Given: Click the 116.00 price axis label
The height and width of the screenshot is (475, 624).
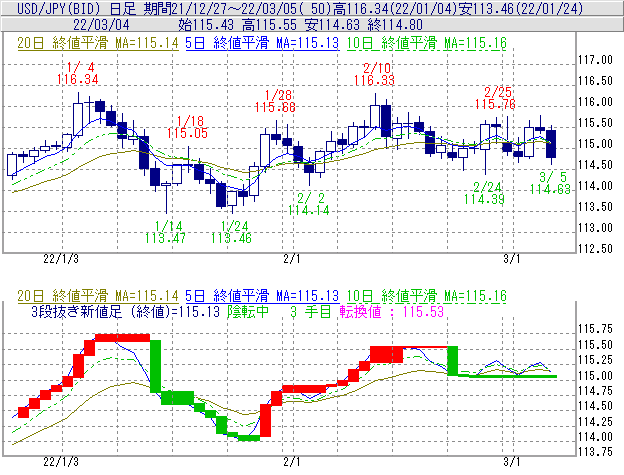Looking at the screenshot, I should (595, 102).
